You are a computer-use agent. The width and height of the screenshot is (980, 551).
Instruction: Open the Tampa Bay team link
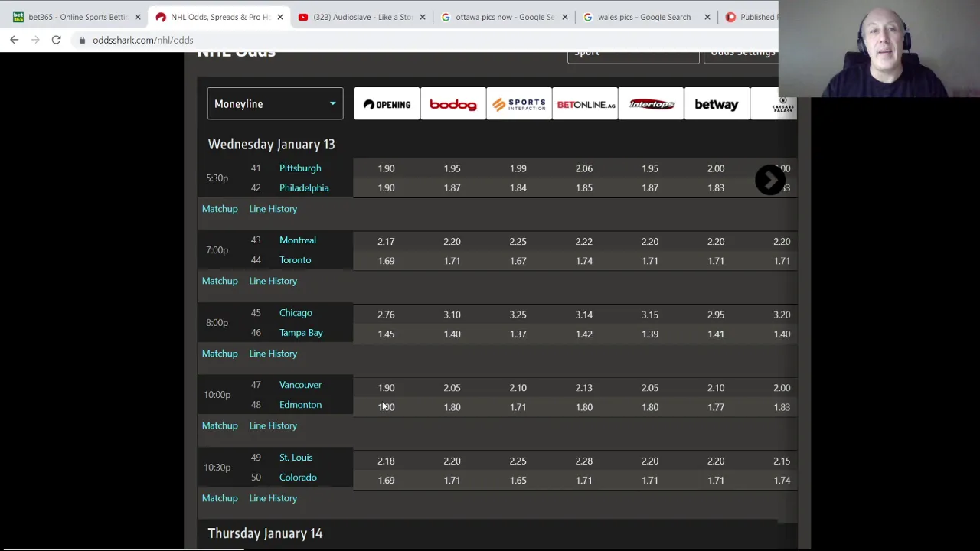pyautogui.click(x=301, y=333)
